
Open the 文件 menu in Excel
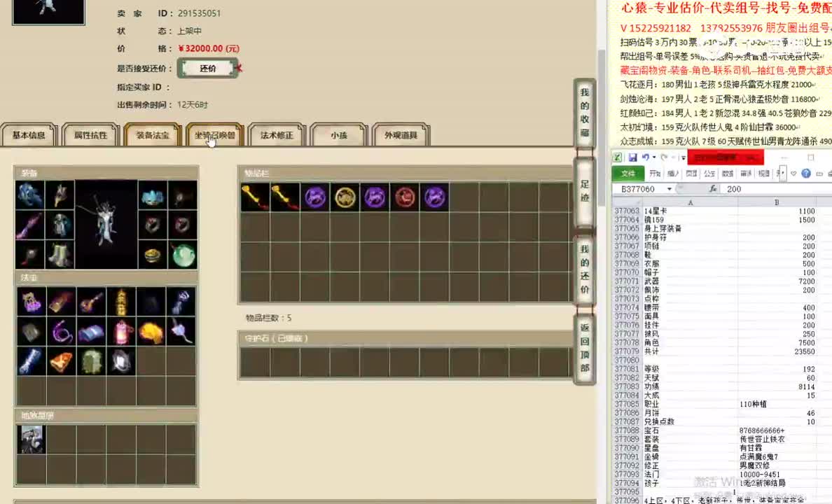pos(627,173)
